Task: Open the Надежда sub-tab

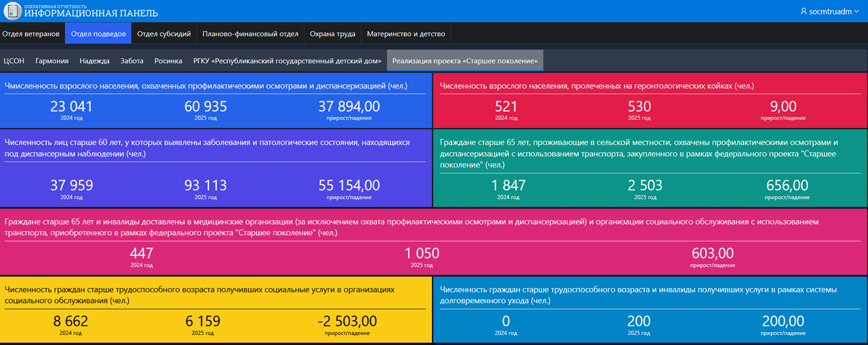Action: [x=94, y=61]
